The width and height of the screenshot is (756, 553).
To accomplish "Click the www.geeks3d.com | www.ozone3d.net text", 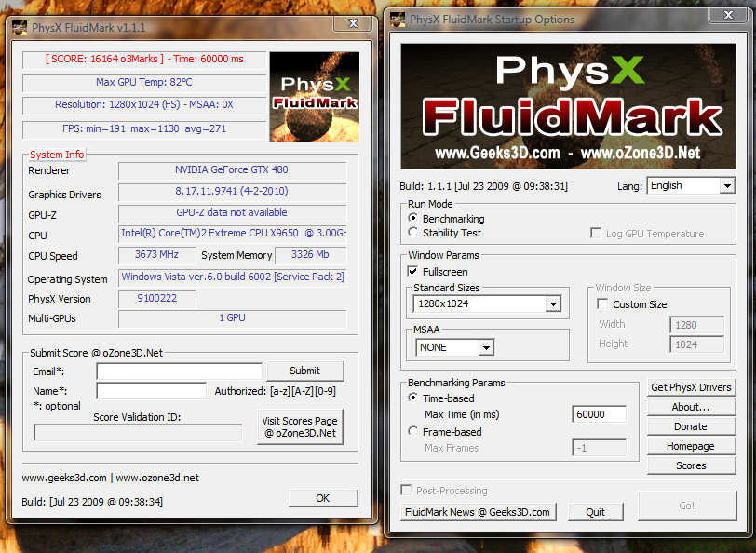I will pyautogui.click(x=111, y=478).
